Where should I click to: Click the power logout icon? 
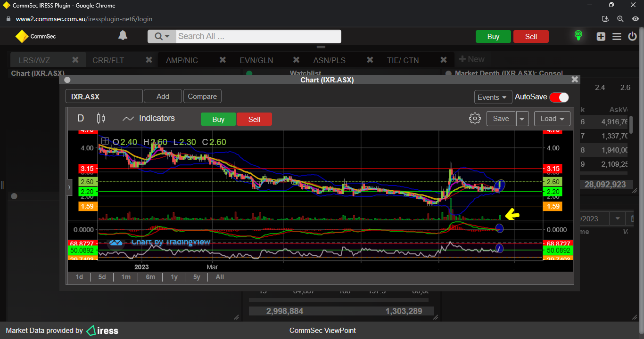point(633,36)
